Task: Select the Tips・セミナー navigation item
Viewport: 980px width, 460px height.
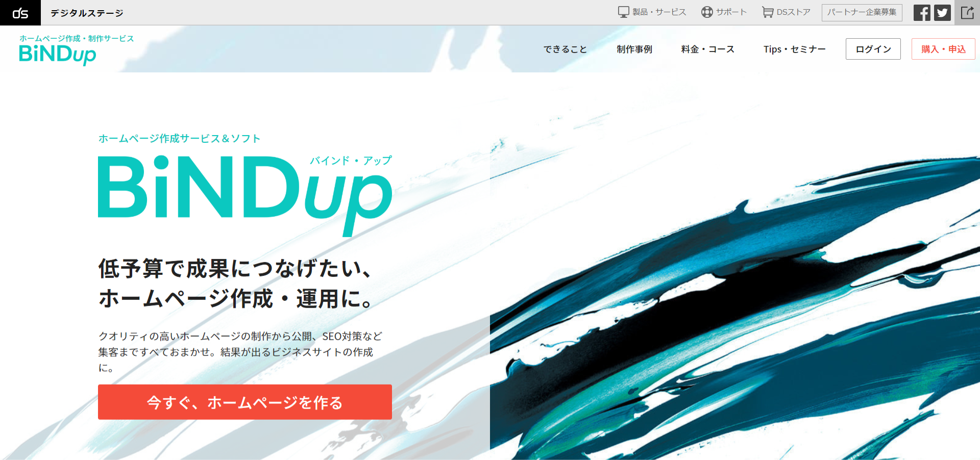Action: point(795,49)
